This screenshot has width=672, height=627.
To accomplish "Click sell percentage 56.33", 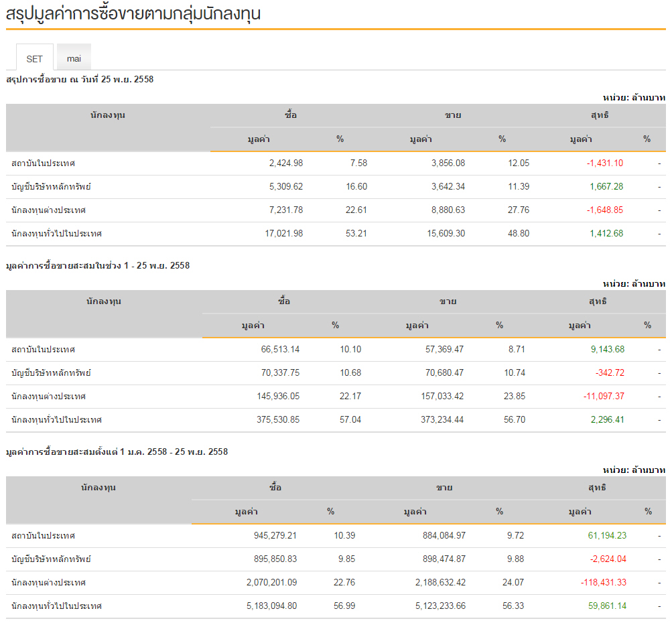I will click(x=513, y=606).
